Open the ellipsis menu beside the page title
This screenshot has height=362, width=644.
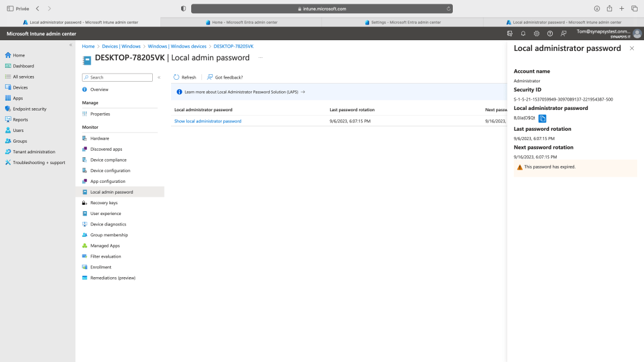click(260, 58)
